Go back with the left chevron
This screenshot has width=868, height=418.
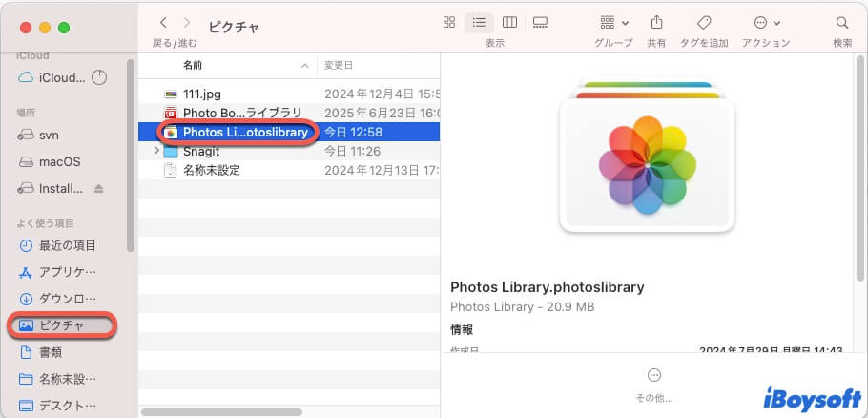(x=164, y=22)
